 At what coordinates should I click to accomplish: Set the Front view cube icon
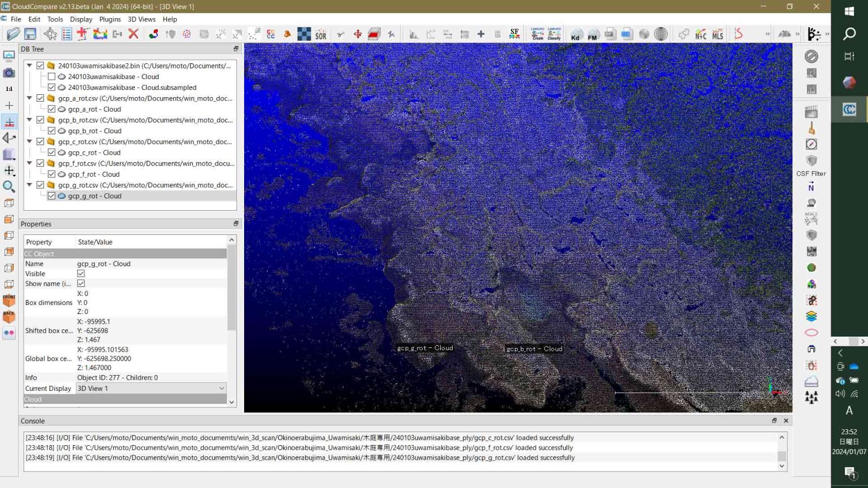[x=9, y=300]
